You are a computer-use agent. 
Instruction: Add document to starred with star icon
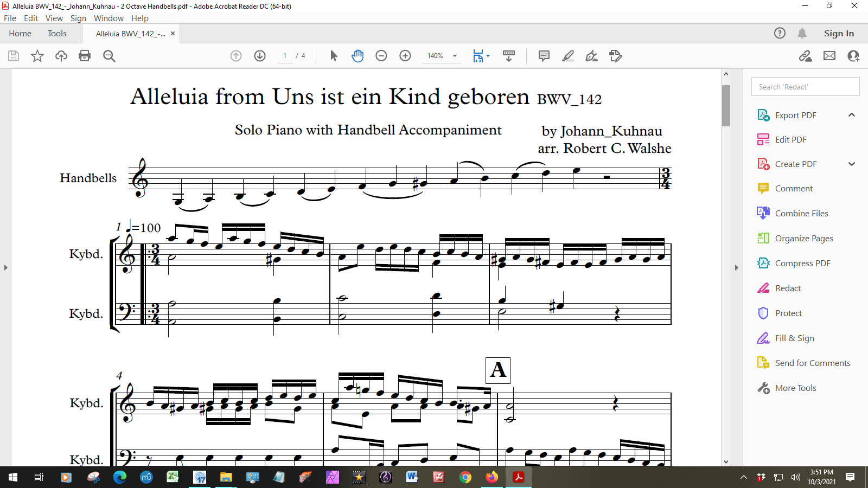pos(37,56)
